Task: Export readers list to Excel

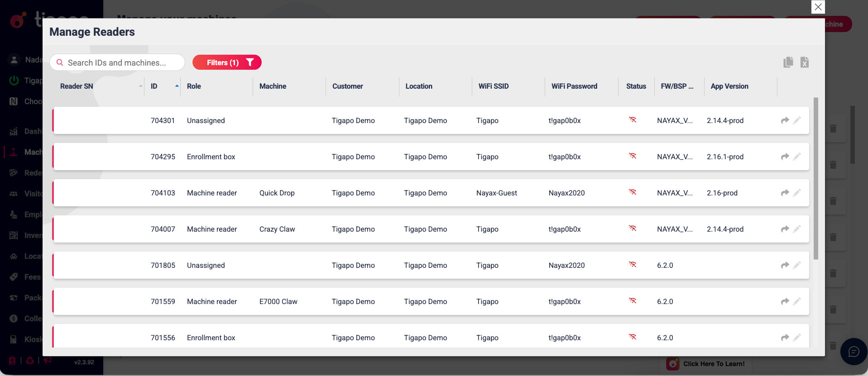Action: click(805, 62)
